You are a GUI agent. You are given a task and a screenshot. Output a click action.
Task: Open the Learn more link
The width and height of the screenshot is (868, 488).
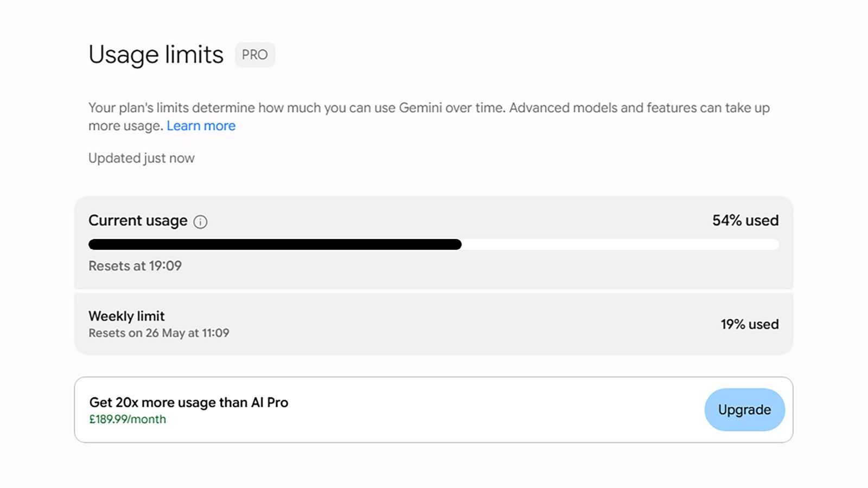pos(201,126)
